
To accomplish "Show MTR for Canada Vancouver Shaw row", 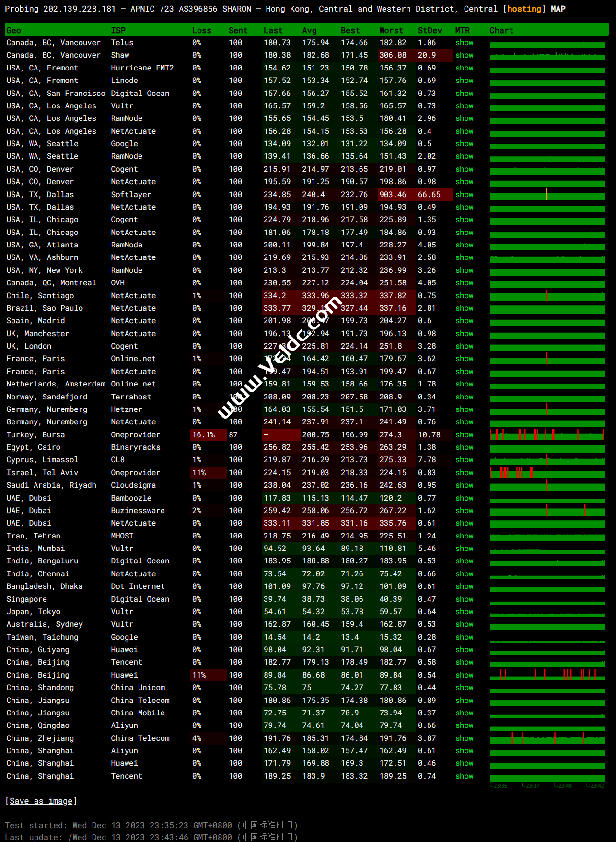I will click(x=465, y=55).
